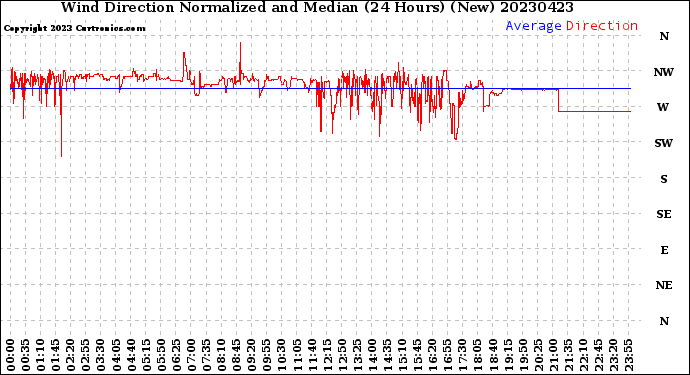690x375 pixels.
Task: Click the "Copyright 2023 Cartronics.com" text
Action: (74, 28)
